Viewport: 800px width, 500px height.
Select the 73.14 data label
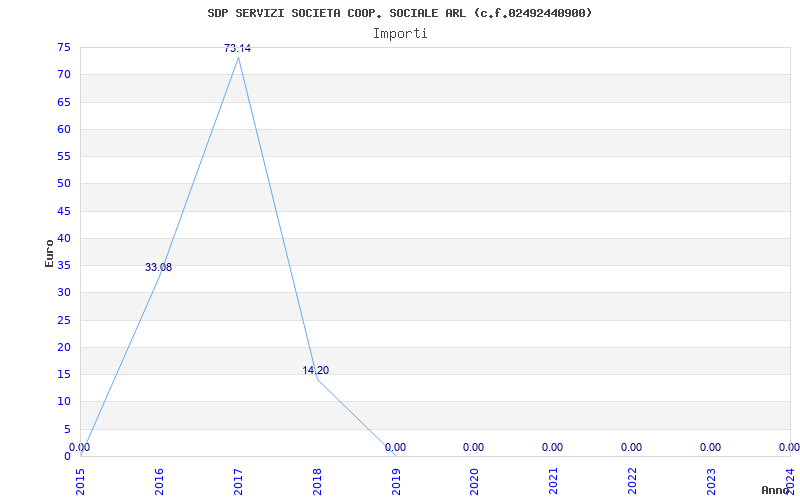point(237,48)
